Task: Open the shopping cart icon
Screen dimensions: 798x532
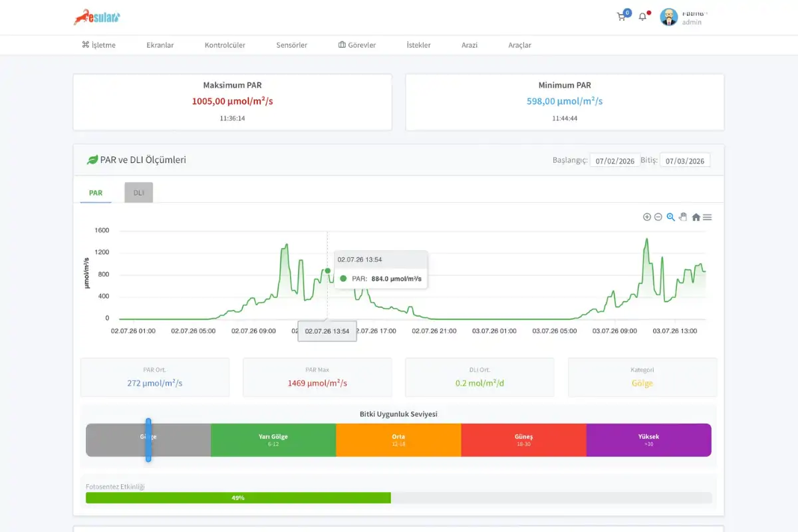Action: tap(622, 17)
